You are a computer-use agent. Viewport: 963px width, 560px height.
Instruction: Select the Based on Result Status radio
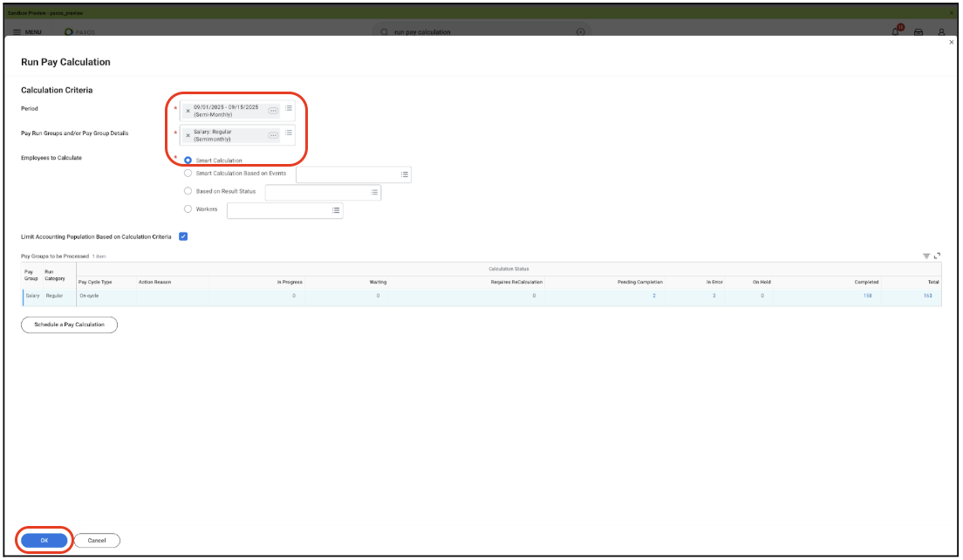click(x=188, y=191)
